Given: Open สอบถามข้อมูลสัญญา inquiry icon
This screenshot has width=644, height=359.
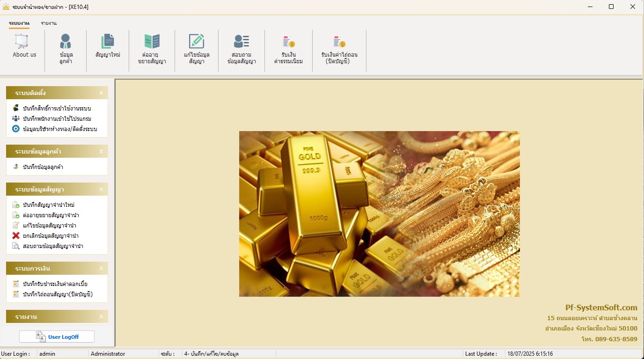Looking at the screenshot, I should pos(241,42).
